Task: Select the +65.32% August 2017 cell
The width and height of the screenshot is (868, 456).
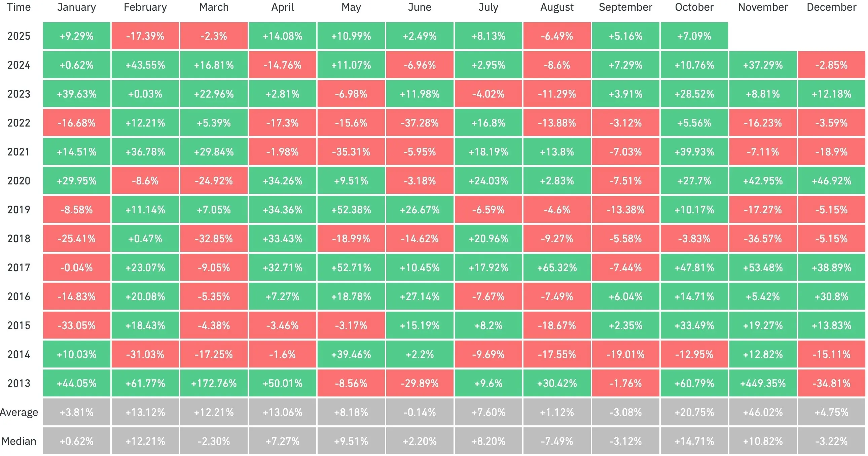Action: pos(557,268)
